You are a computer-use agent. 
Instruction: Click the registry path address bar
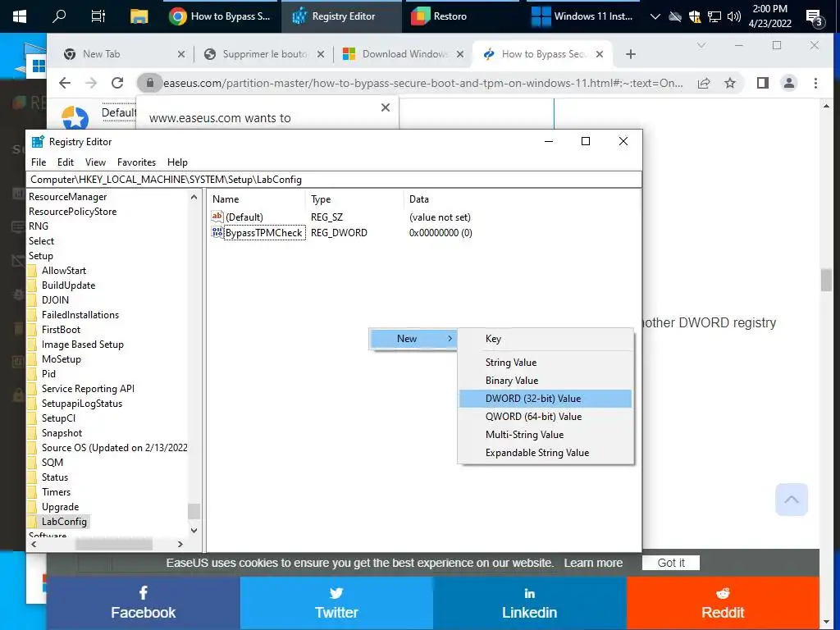tap(334, 180)
